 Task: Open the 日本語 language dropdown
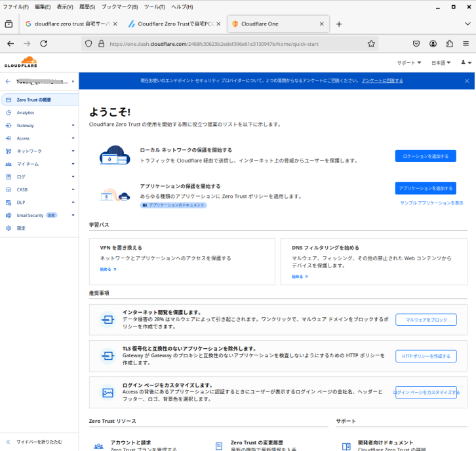[441, 63]
